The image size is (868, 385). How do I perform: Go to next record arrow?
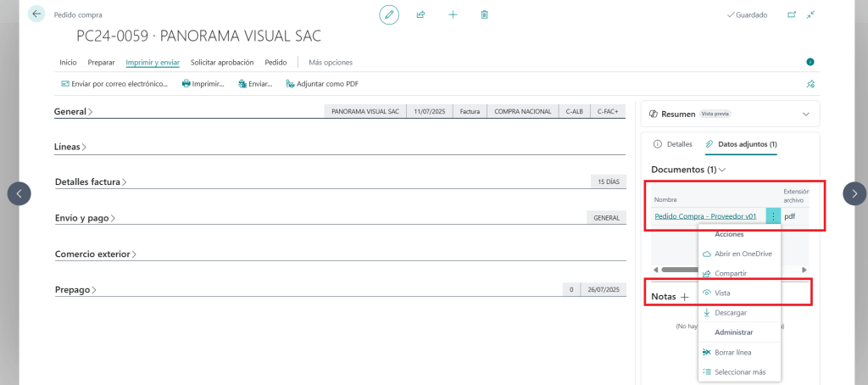(854, 194)
